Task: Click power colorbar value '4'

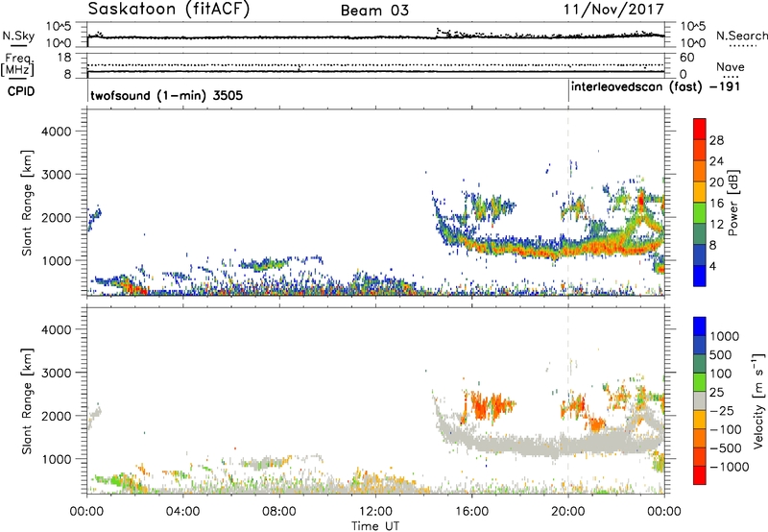Action: pyautogui.click(x=713, y=267)
